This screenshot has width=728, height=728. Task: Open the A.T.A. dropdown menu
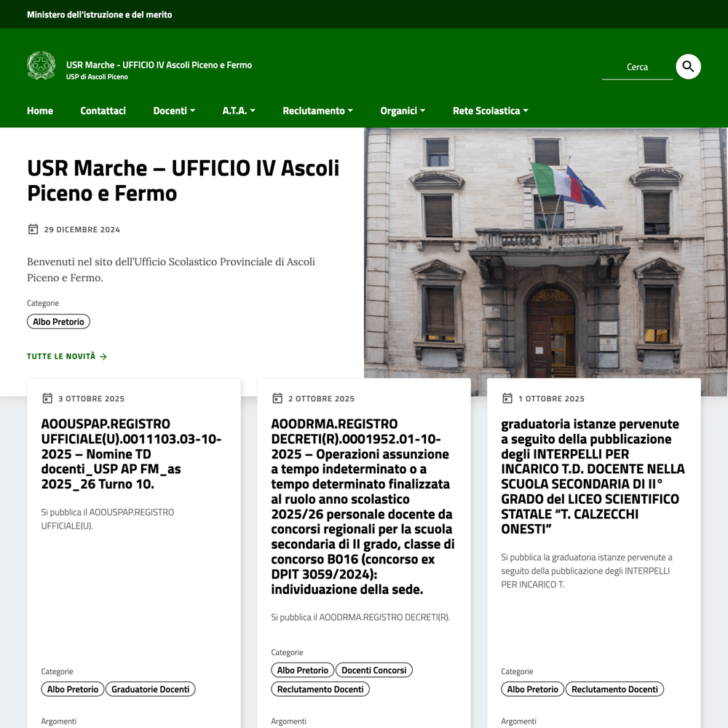click(239, 111)
